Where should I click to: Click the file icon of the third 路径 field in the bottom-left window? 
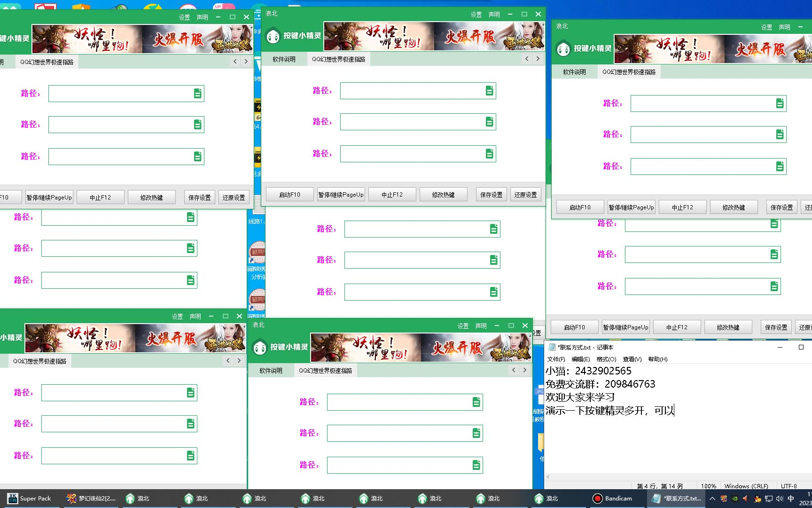190,455
